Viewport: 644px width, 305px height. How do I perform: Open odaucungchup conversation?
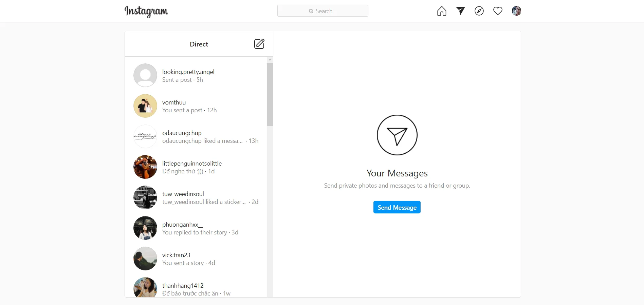[196, 136]
